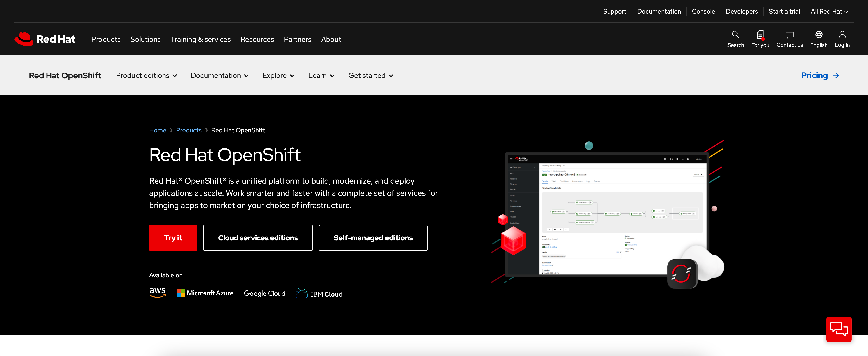
Task: Click the Google Cloud logo
Action: pyautogui.click(x=264, y=293)
